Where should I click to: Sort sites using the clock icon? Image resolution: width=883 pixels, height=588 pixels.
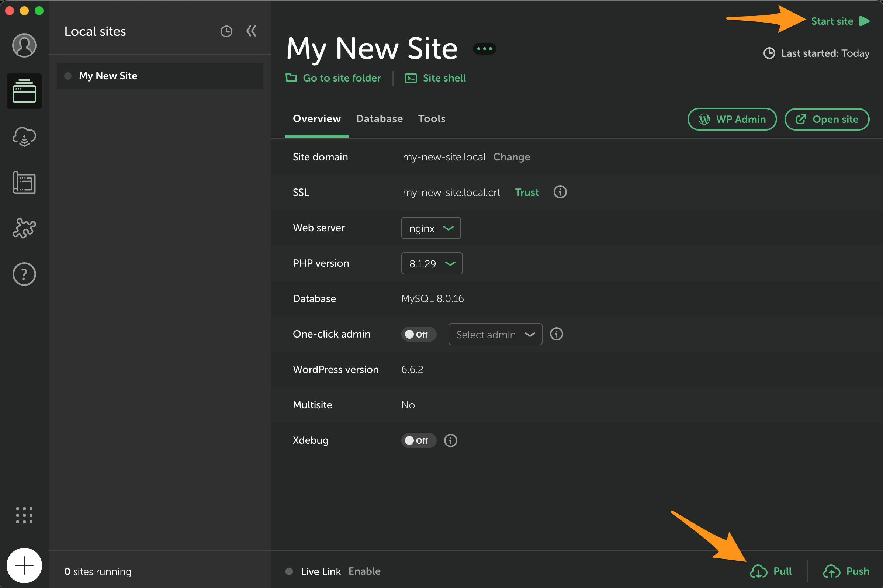[226, 31]
